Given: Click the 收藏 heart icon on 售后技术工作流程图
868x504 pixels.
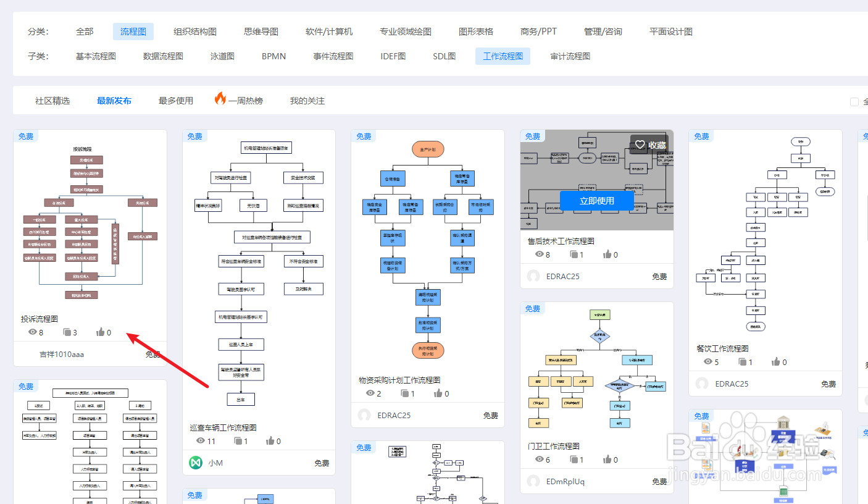Looking at the screenshot, I should pyautogui.click(x=640, y=145).
